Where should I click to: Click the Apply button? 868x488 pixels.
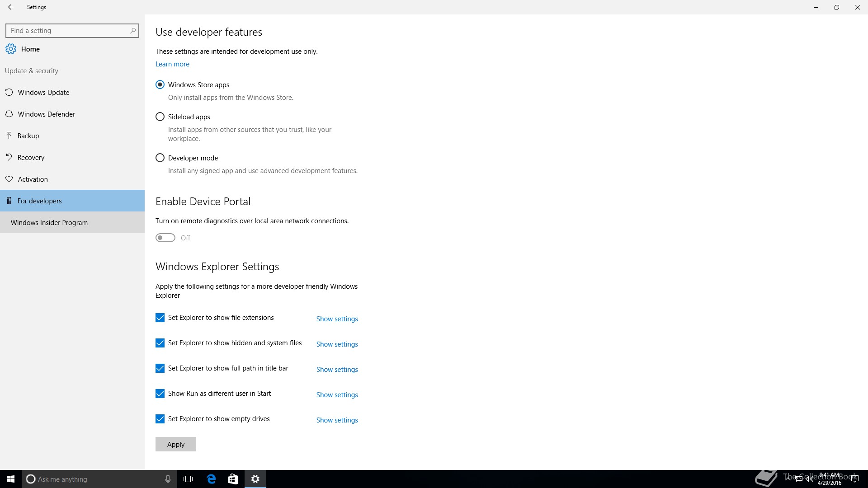click(176, 444)
